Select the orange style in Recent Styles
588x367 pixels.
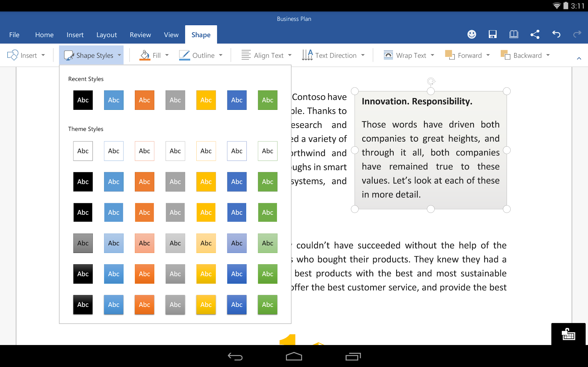click(x=144, y=100)
